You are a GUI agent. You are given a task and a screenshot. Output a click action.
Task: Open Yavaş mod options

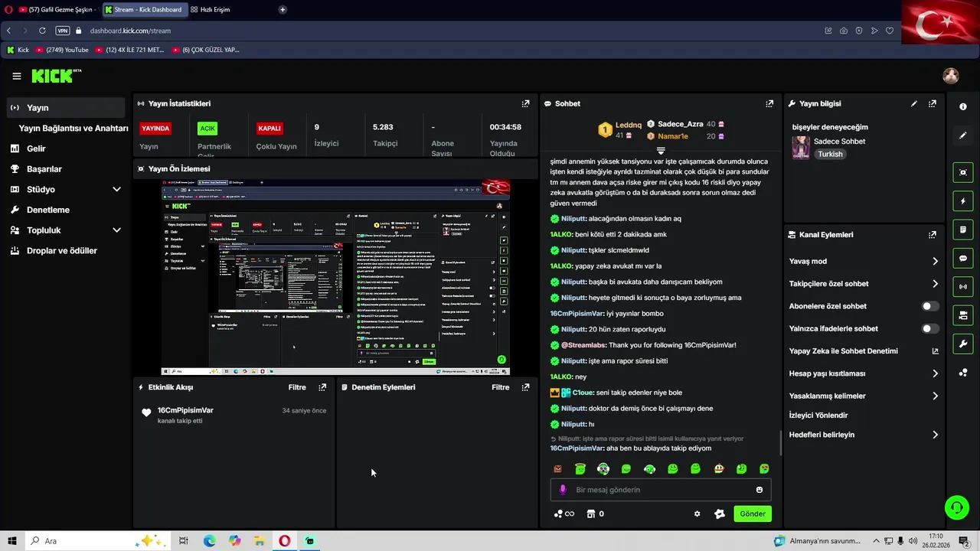[864, 261]
